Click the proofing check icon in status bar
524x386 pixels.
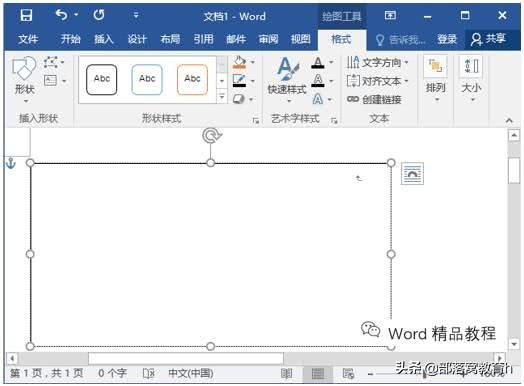[x=148, y=374]
